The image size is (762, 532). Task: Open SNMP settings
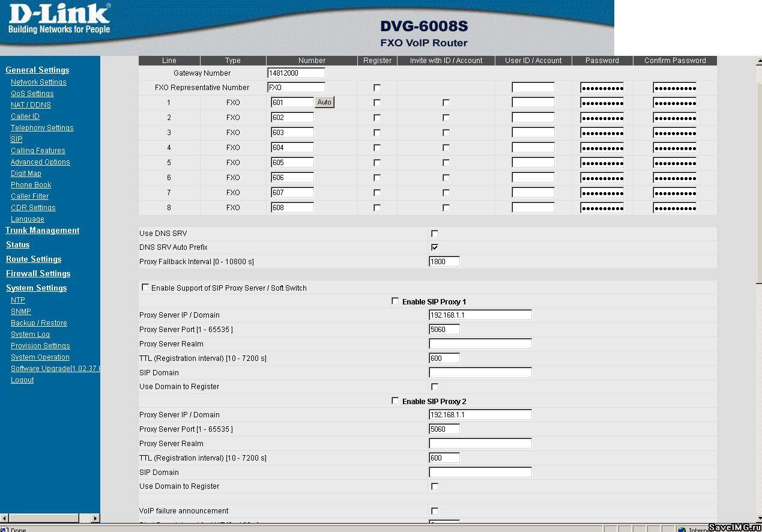[x=21, y=312]
